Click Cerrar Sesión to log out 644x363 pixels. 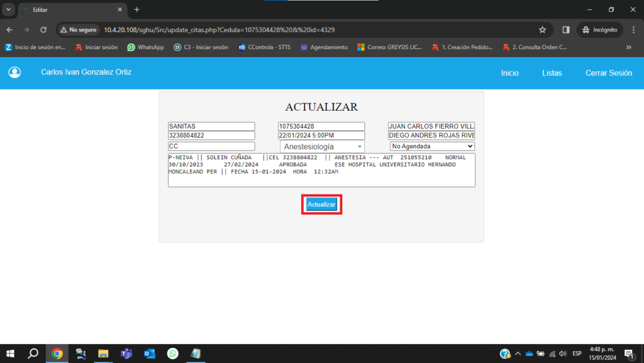(x=608, y=73)
